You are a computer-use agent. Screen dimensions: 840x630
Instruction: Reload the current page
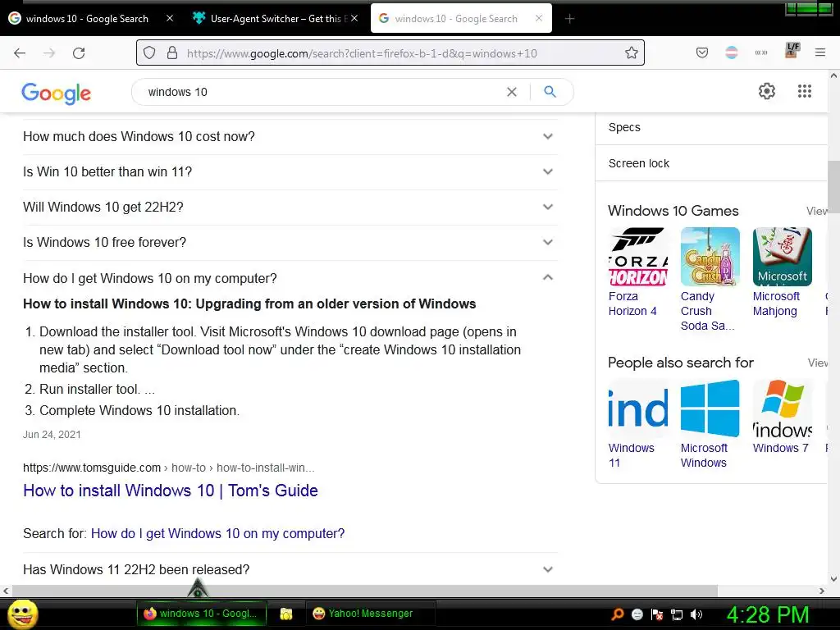click(x=79, y=53)
